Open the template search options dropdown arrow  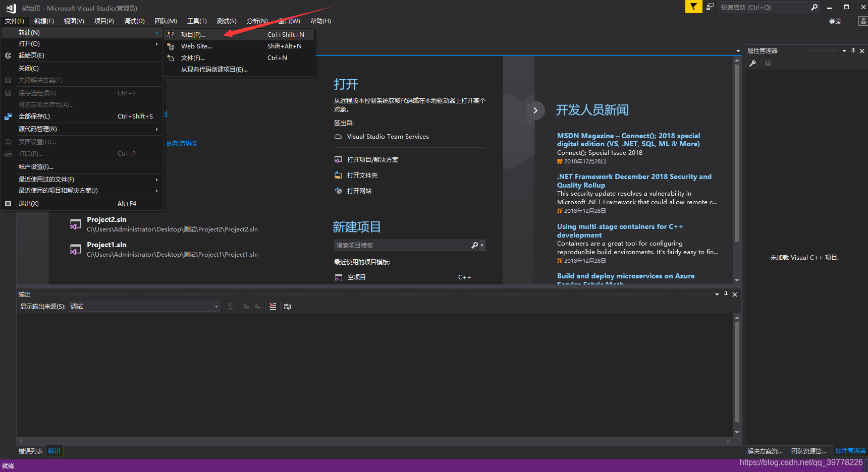coord(482,245)
